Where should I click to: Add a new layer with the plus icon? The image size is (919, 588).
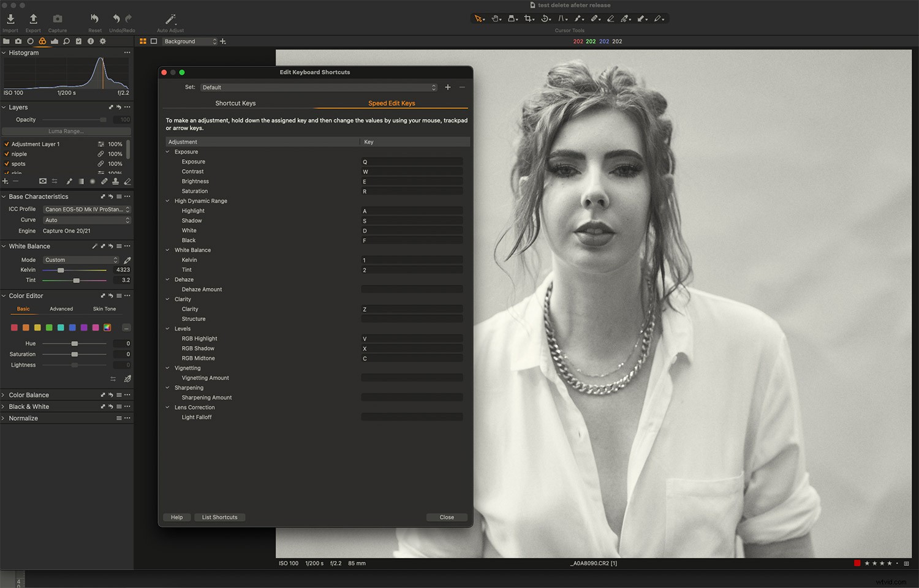pos(5,181)
